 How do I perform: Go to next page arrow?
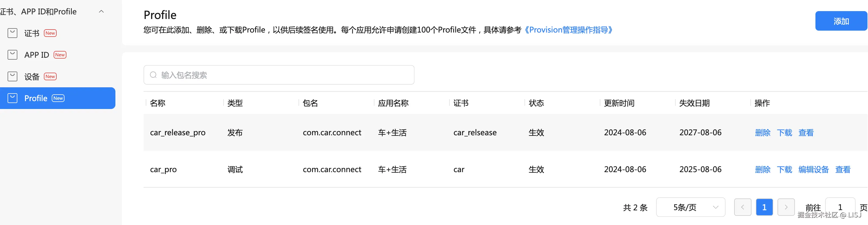coord(786,207)
